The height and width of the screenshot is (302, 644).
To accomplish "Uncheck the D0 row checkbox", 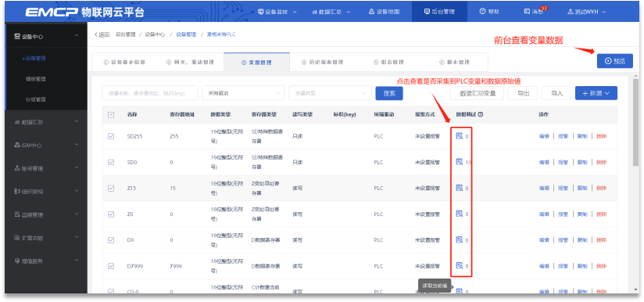I will click(111, 240).
